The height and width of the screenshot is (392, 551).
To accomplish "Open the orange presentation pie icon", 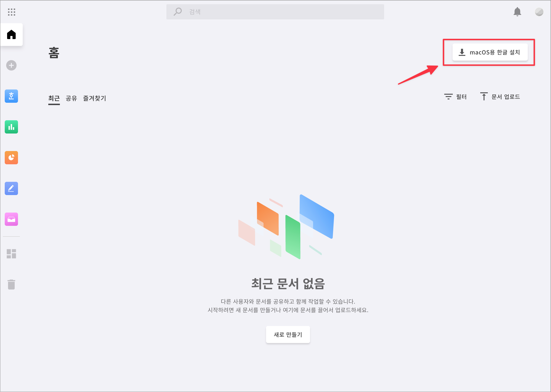I will tap(11, 158).
